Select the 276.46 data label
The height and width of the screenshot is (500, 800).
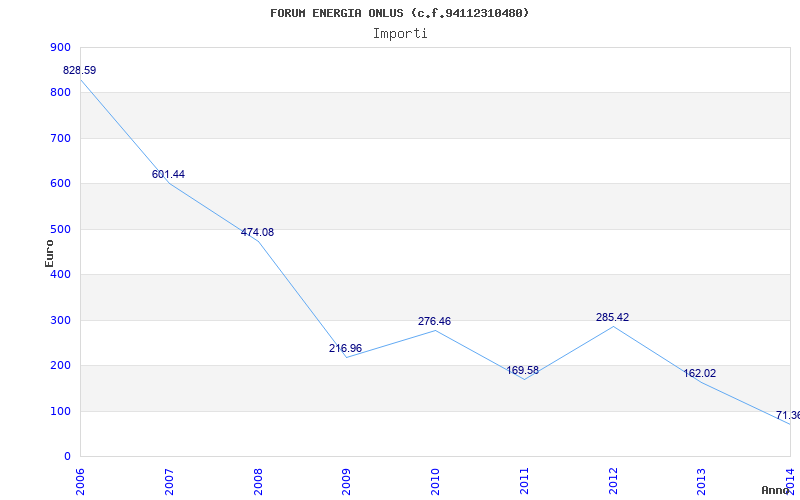[434, 321]
